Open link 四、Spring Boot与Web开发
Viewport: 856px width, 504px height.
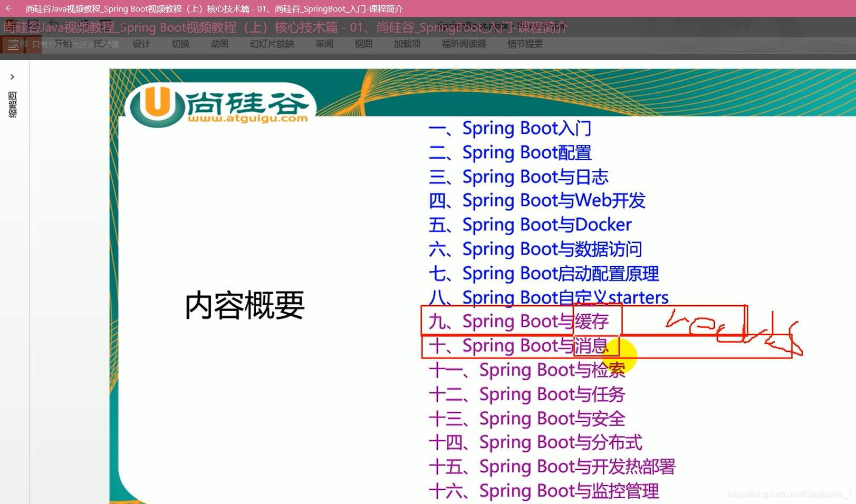click(537, 200)
